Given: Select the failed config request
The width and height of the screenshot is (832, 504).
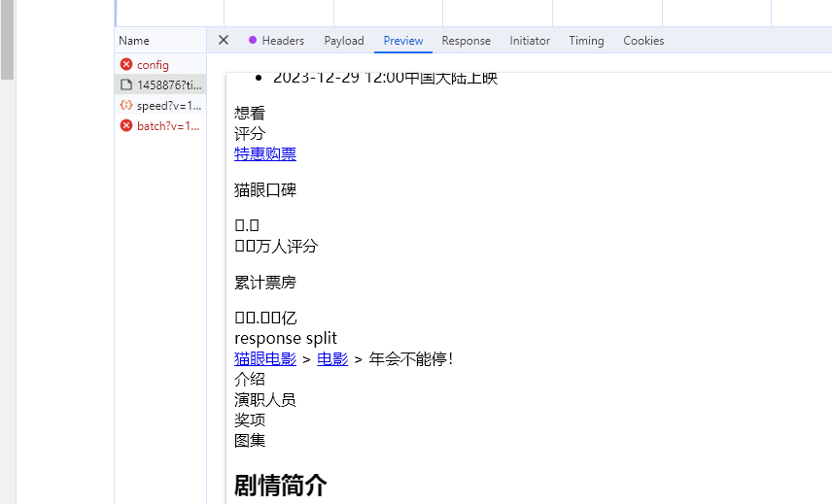Looking at the screenshot, I should click(160, 65).
